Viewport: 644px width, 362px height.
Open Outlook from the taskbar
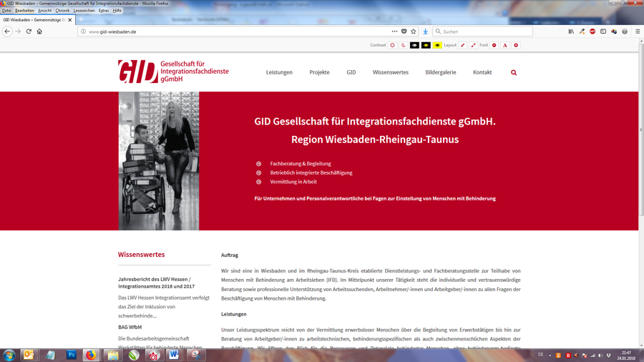click(x=29, y=355)
